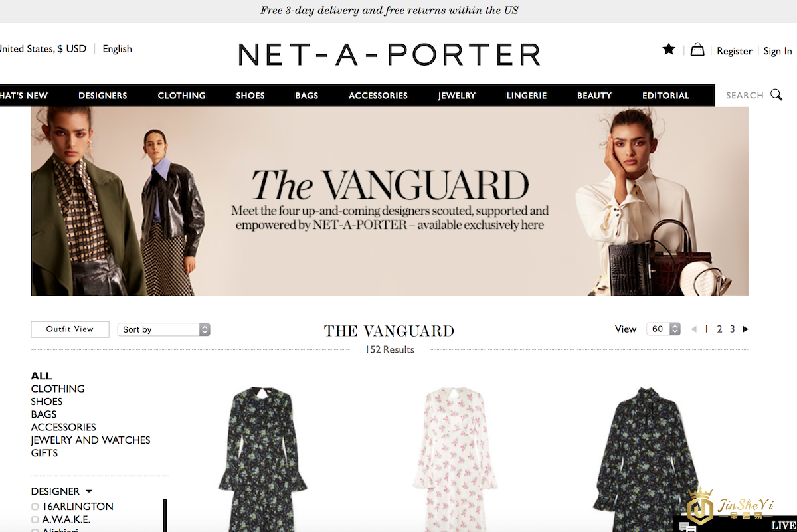The width and height of the screenshot is (797, 532).
Task: Tick the 16ARLINGTON designer checkbox
Action: (35, 507)
